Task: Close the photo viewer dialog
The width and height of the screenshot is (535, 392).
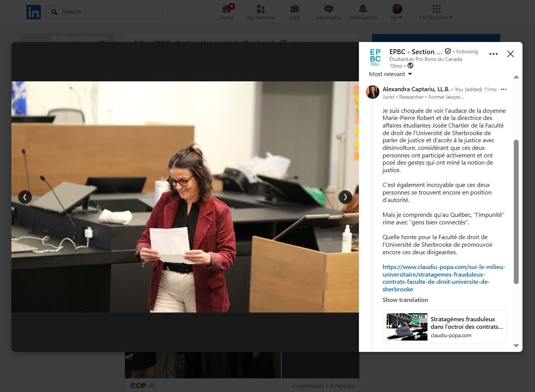Action: 510,54
